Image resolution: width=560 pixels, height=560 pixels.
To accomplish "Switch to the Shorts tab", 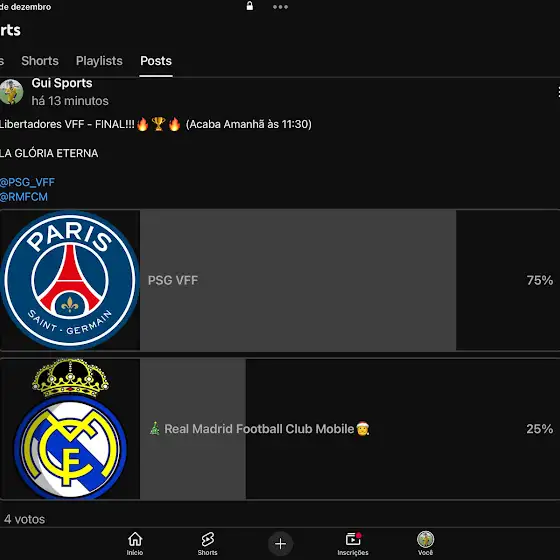I will [40, 61].
